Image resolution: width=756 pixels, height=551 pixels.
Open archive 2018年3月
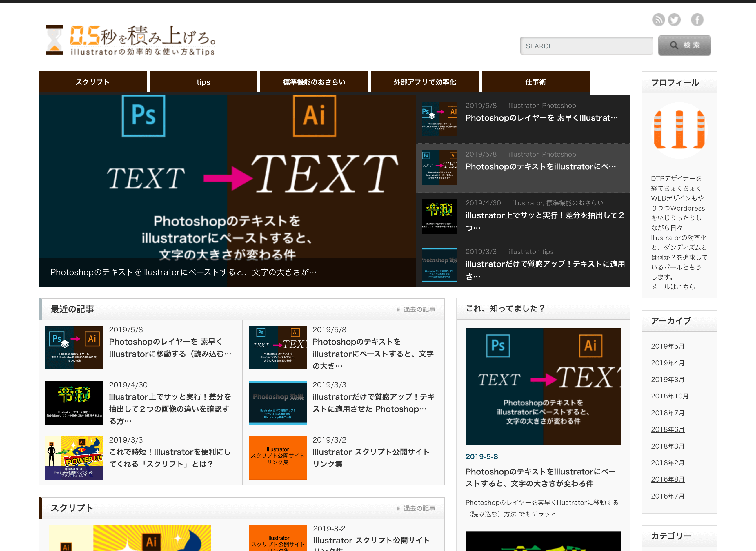[x=668, y=446]
